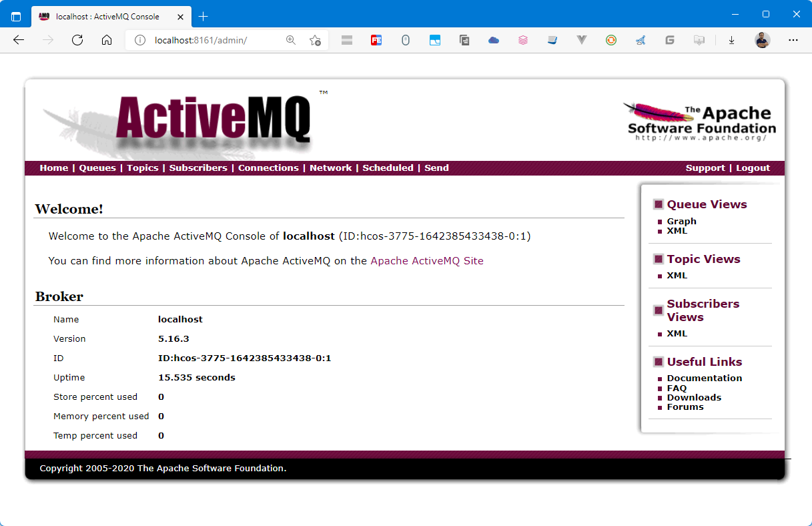Click the Apache Software Foundation logo
Screen dimensions: 812x526
(701, 121)
